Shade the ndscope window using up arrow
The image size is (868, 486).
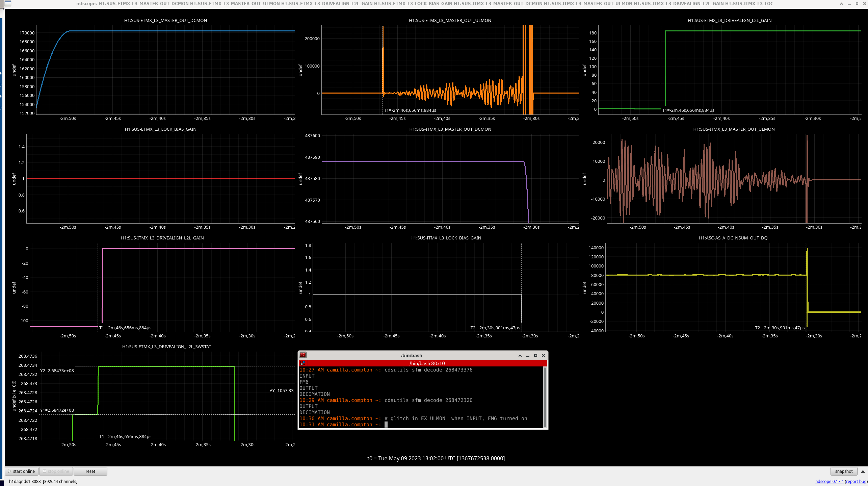pos(841,3)
